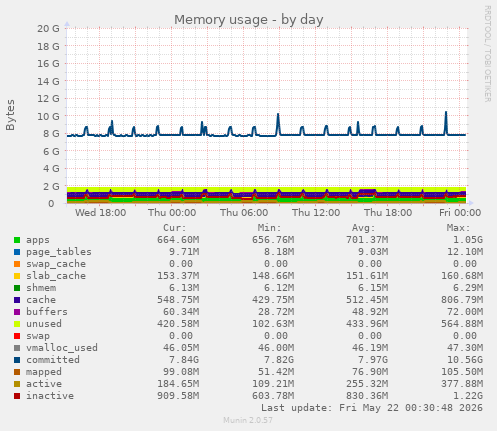Click the buffers purple legend swatch
This screenshot has height=431, width=497.
coord(17,312)
